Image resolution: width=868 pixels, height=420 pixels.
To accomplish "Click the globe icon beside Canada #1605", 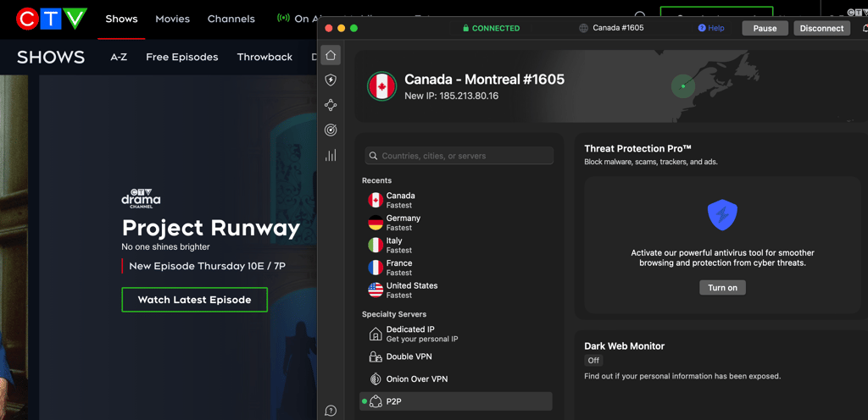I will [583, 28].
